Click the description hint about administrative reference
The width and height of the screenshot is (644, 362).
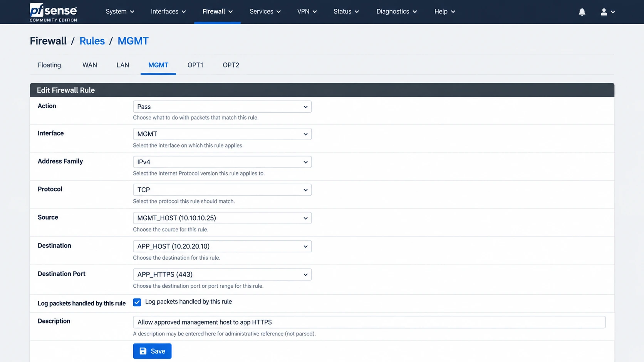(x=224, y=334)
